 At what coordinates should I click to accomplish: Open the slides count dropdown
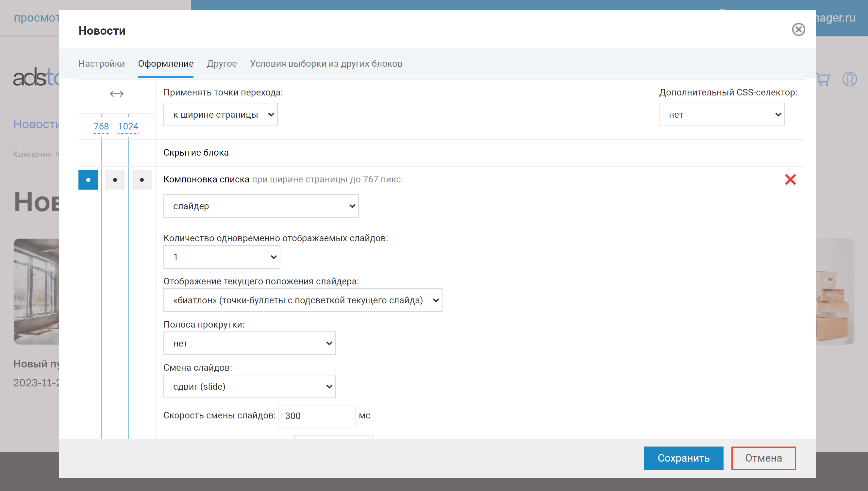(222, 257)
